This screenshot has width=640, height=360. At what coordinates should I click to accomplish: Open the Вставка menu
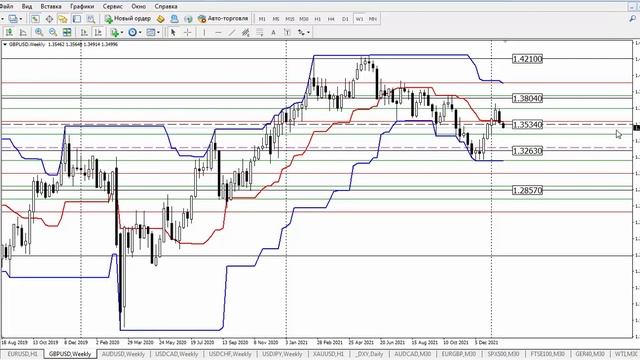[51, 7]
